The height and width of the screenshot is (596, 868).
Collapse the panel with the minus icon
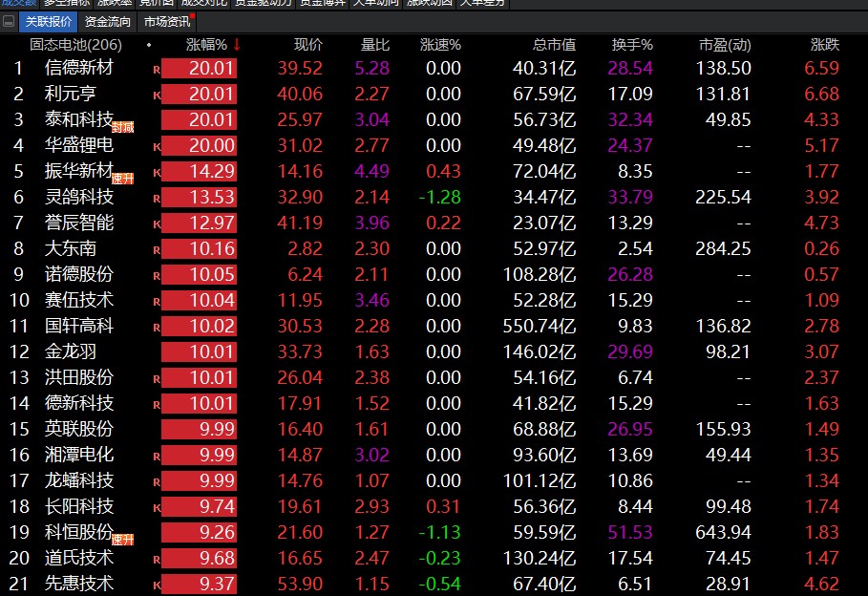pos(9,22)
